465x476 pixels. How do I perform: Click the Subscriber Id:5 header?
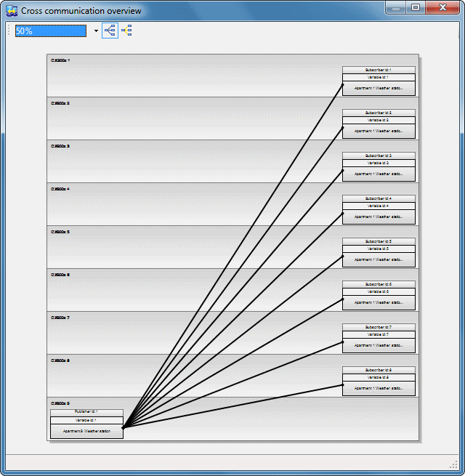[379, 241]
